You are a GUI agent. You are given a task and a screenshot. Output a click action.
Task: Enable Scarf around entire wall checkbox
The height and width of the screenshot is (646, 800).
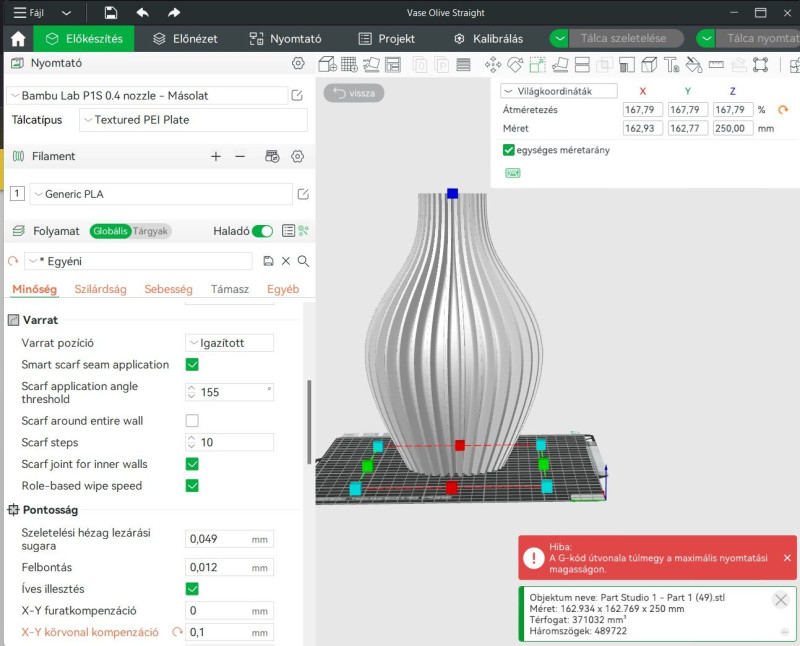coord(192,420)
